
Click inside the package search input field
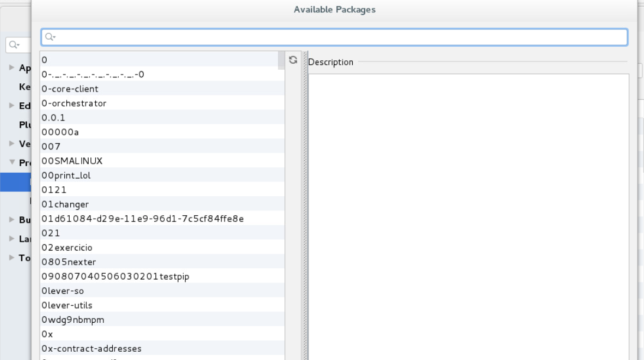click(x=236, y=37)
